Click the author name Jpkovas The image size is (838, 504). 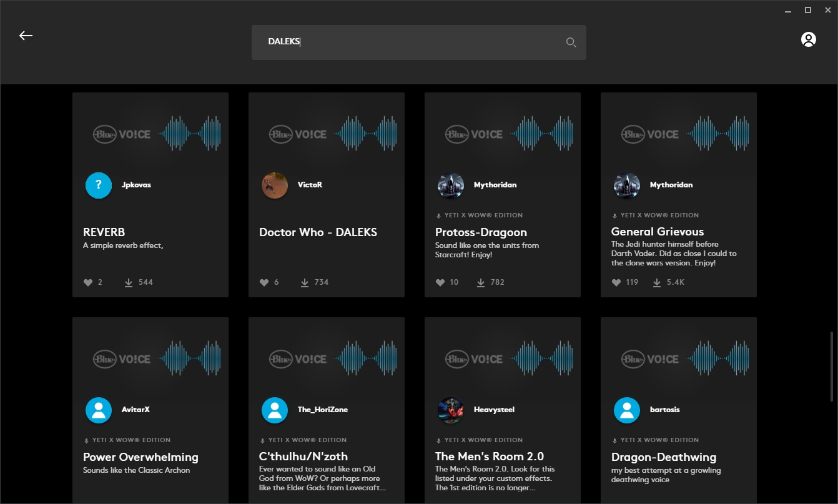136,185
